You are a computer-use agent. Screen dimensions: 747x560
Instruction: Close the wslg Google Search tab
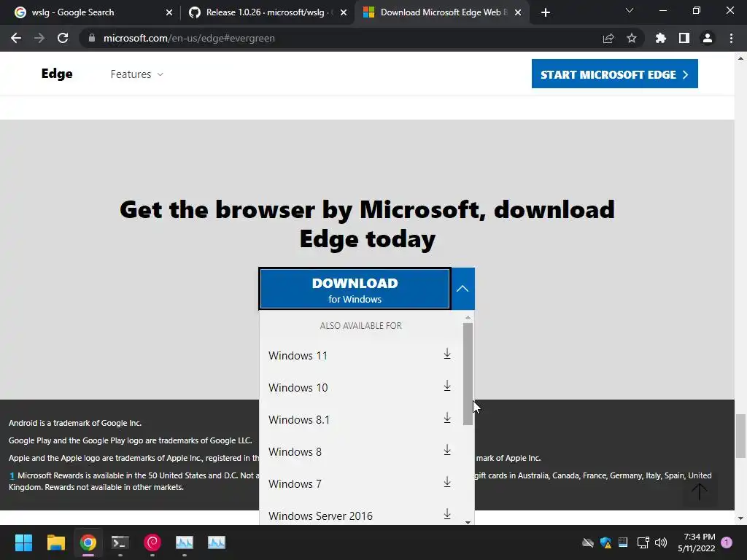[x=169, y=12]
